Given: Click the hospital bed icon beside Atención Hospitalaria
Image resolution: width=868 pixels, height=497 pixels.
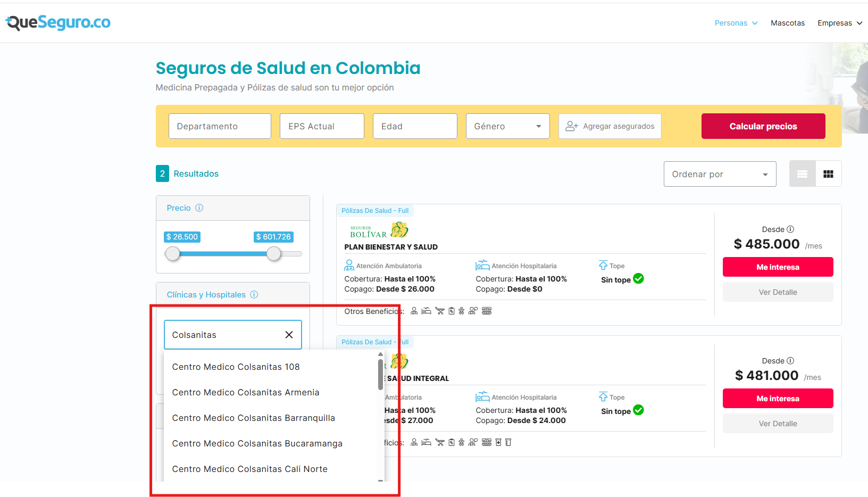Looking at the screenshot, I should [x=483, y=264].
